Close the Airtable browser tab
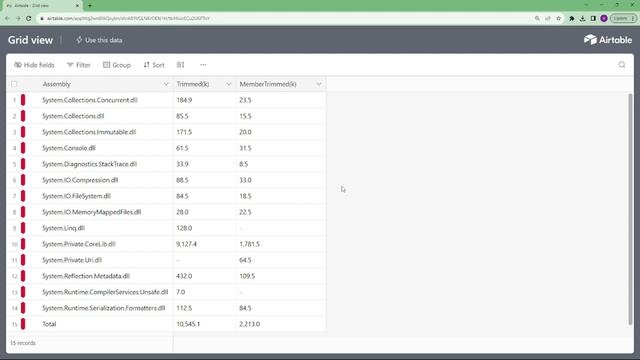 [77, 6]
